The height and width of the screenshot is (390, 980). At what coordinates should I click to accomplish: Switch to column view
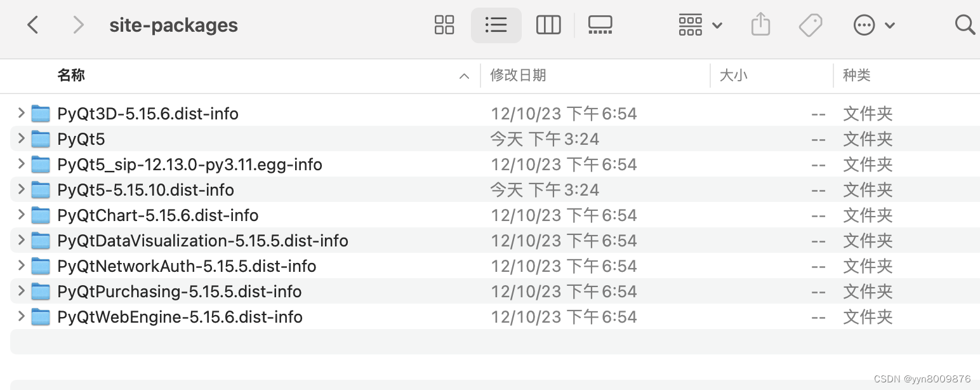548,25
